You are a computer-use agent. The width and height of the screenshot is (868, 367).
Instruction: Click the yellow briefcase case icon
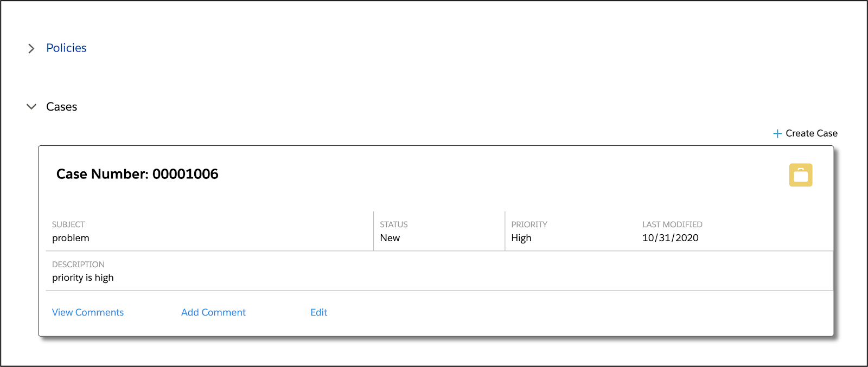click(801, 175)
